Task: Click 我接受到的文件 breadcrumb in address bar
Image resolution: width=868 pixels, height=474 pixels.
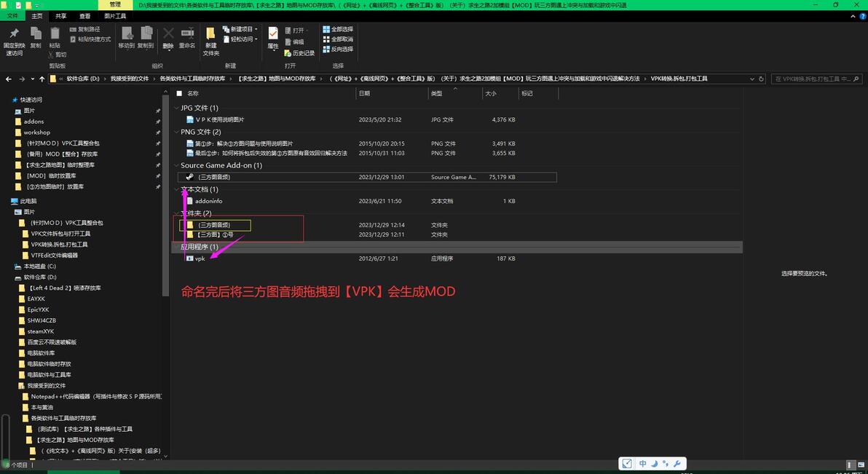Action: tap(130, 79)
